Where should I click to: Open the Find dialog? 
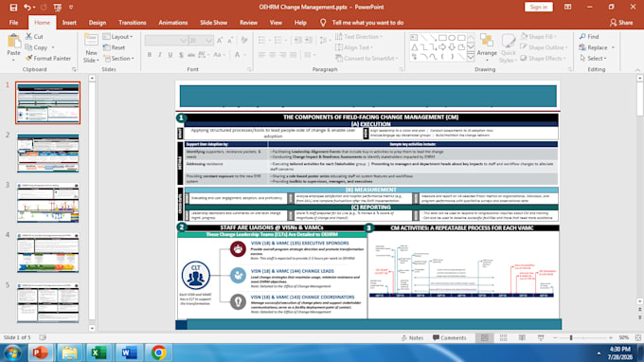[589, 37]
